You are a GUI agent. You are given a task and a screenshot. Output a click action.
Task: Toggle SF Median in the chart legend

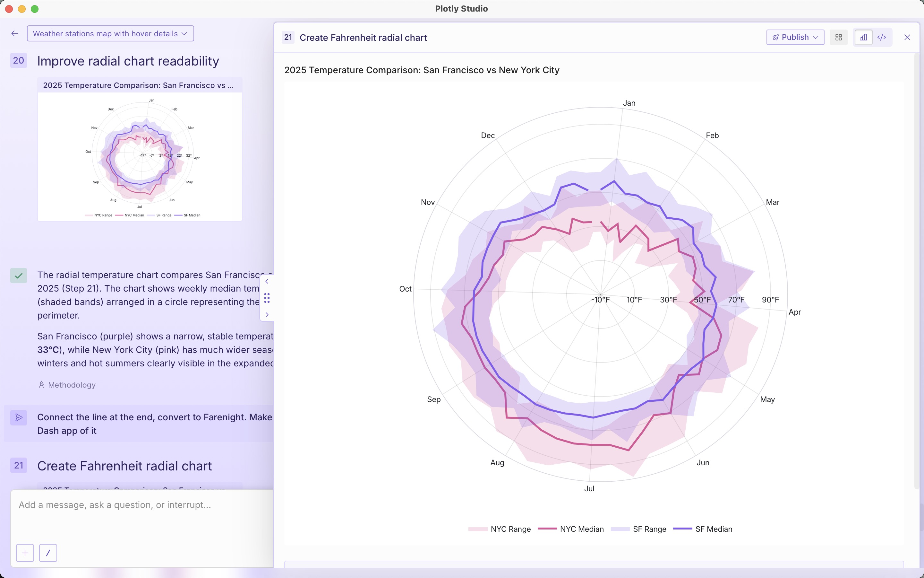(x=703, y=529)
